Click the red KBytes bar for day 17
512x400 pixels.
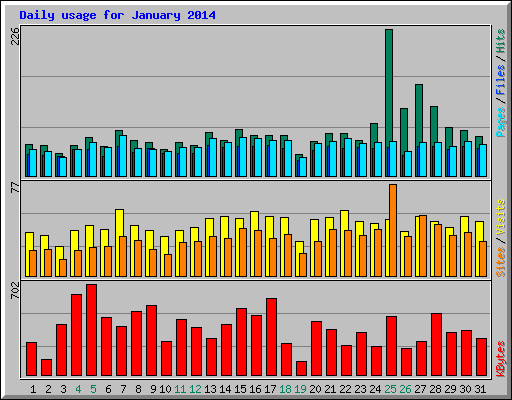click(272, 337)
